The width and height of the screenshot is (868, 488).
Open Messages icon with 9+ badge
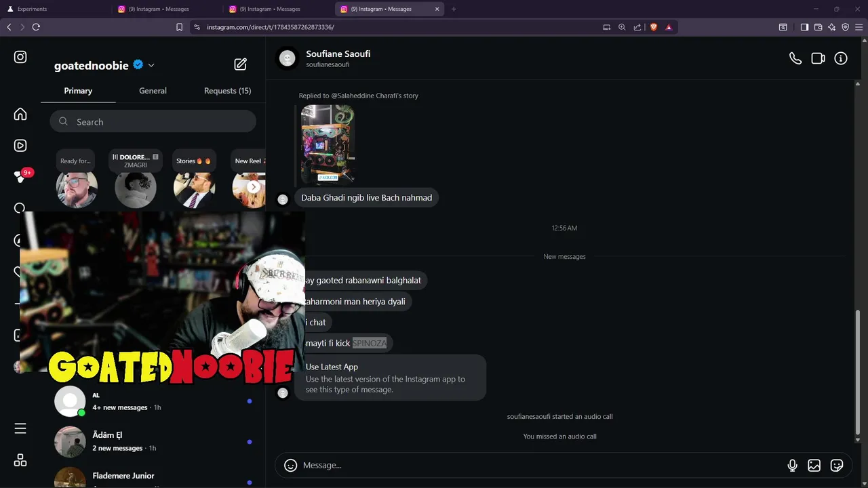point(20,176)
